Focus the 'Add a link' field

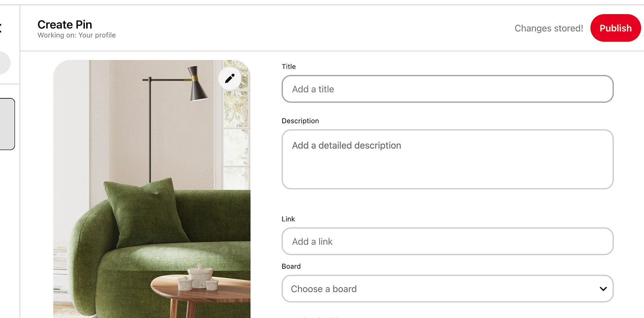pyautogui.click(x=447, y=241)
